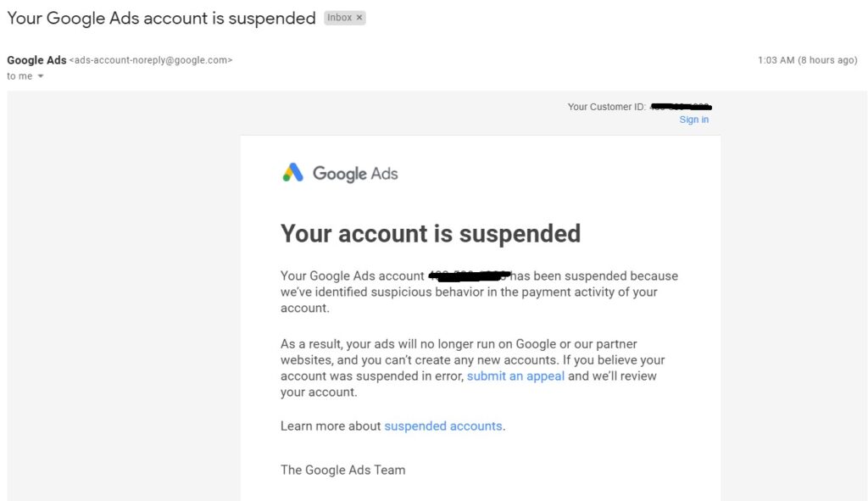Click the redacted Customer ID value
The image size is (868, 501).
tap(682, 106)
